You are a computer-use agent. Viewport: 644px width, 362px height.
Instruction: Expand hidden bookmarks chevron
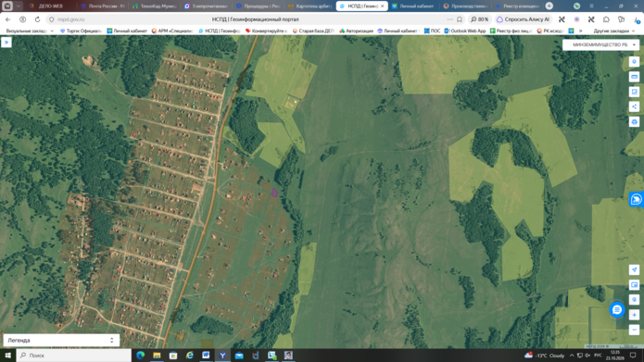581,31
